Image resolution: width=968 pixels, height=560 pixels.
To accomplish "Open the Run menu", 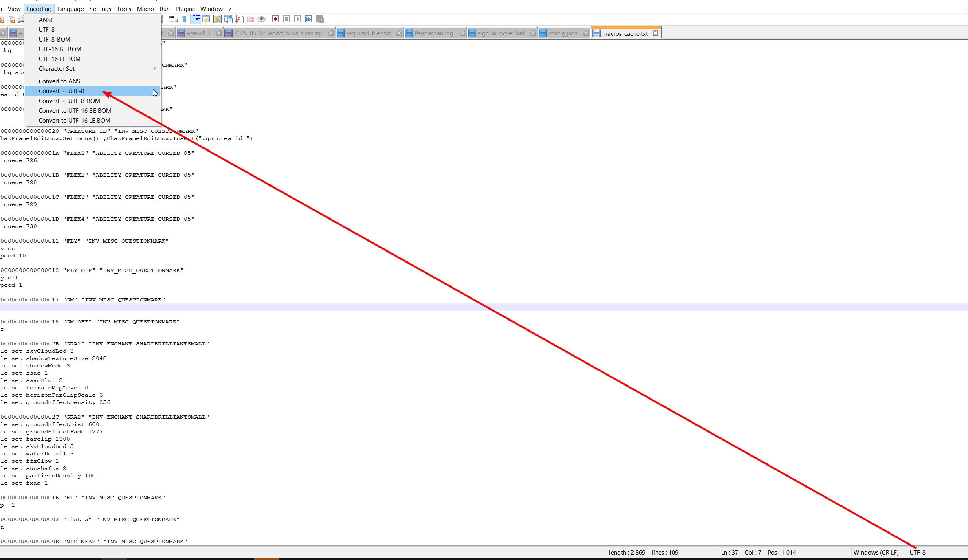I will [165, 9].
